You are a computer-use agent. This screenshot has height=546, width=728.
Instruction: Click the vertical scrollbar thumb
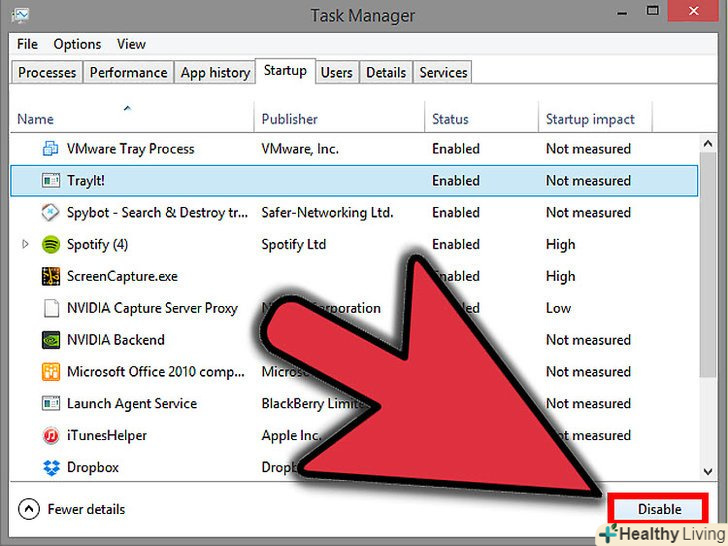tap(708, 265)
